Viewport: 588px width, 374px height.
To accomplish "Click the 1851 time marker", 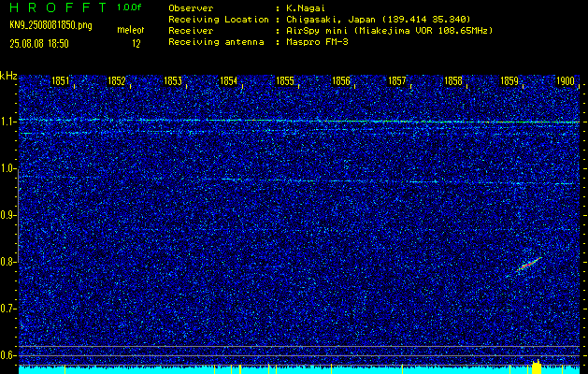I will (61, 80).
